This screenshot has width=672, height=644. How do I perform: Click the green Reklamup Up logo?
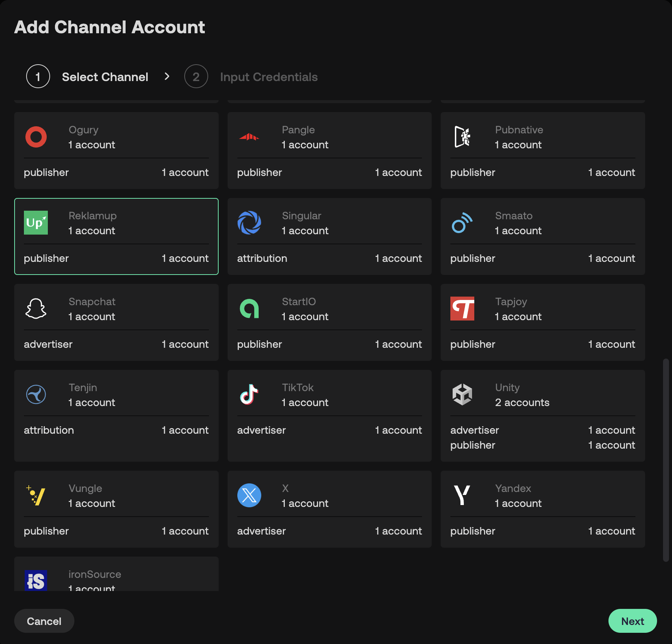(x=36, y=223)
